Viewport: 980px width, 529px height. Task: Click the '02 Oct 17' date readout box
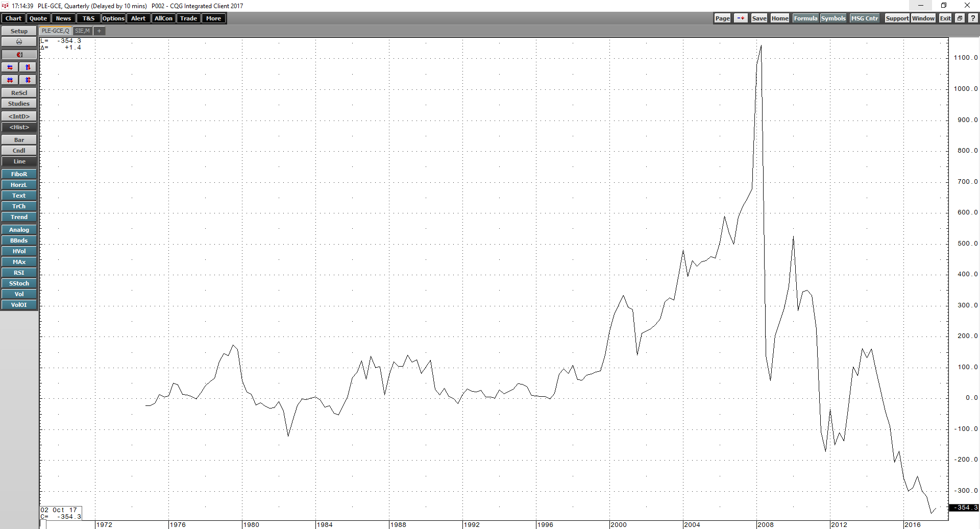click(x=61, y=513)
